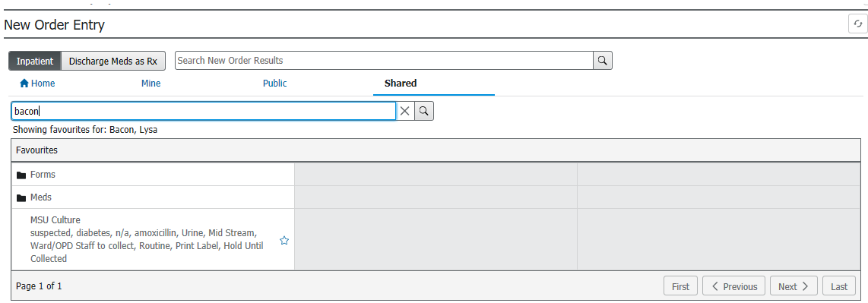The width and height of the screenshot is (868, 303).
Task: Switch to Discharge Meds as Rx
Action: click(113, 61)
